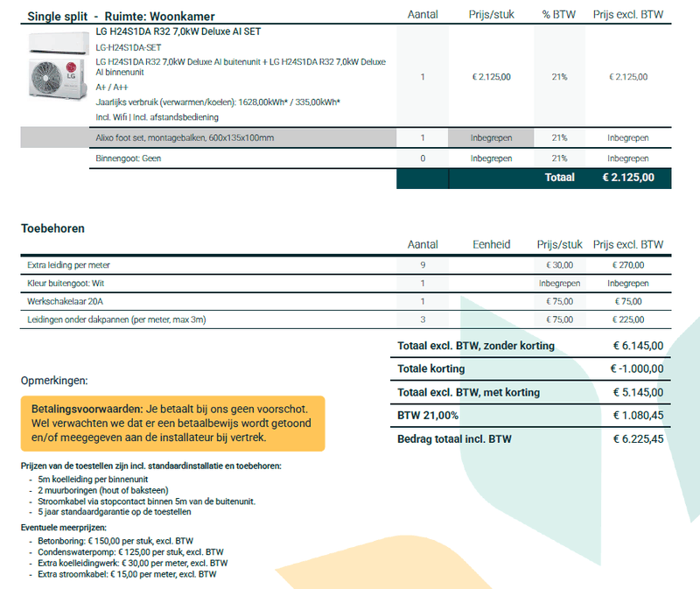Viewport: 700px width, 589px height.
Task: Click the 'Kleur buitengoot: Wit' row label
Action: (x=66, y=283)
